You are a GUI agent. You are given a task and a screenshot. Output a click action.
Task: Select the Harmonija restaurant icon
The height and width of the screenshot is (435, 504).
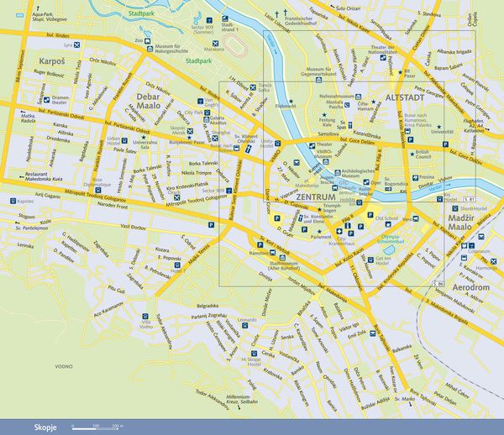pyautogui.click(x=493, y=261)
